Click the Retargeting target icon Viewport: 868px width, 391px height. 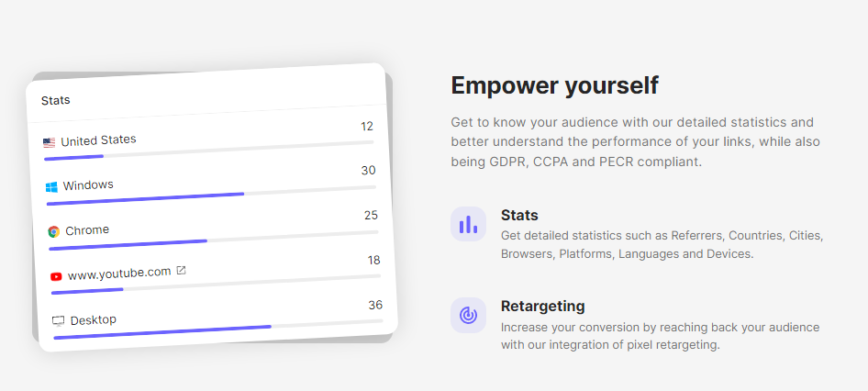[x=468, y=315]
